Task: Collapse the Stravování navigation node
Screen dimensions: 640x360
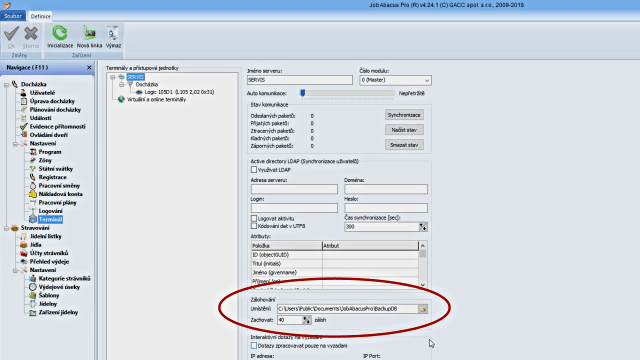Action: coord(7,228)
